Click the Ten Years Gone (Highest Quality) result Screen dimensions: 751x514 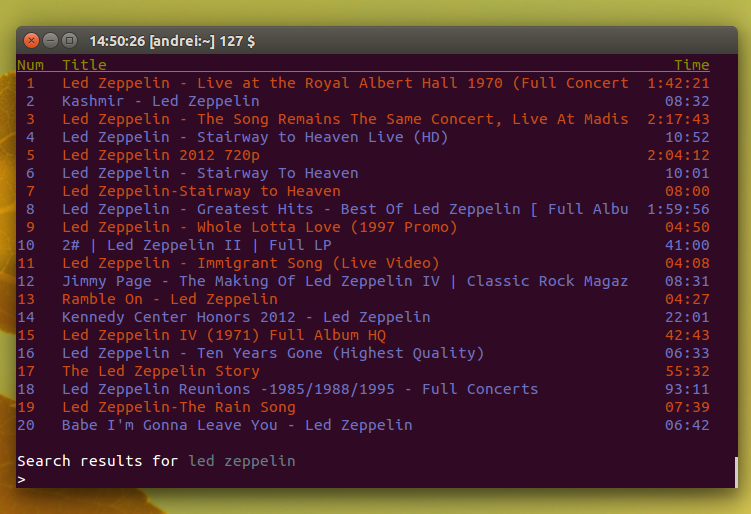[x=272, y=353]
